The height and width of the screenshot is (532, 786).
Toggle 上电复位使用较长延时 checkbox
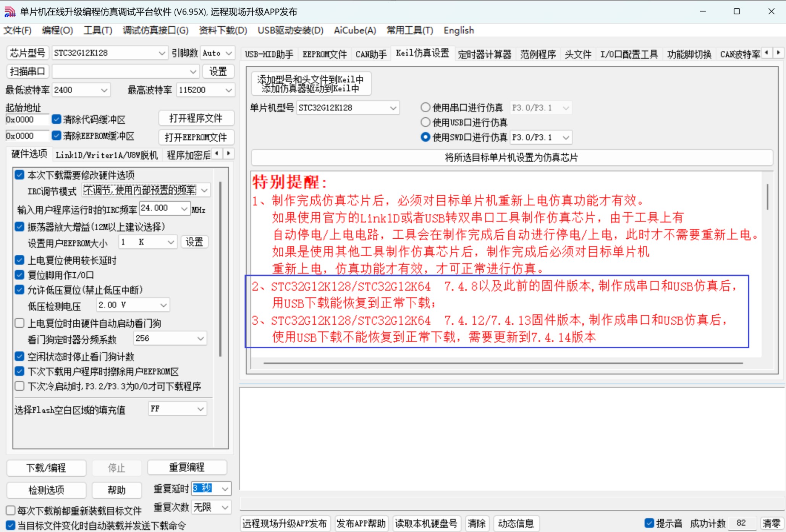tap(19, 260)
